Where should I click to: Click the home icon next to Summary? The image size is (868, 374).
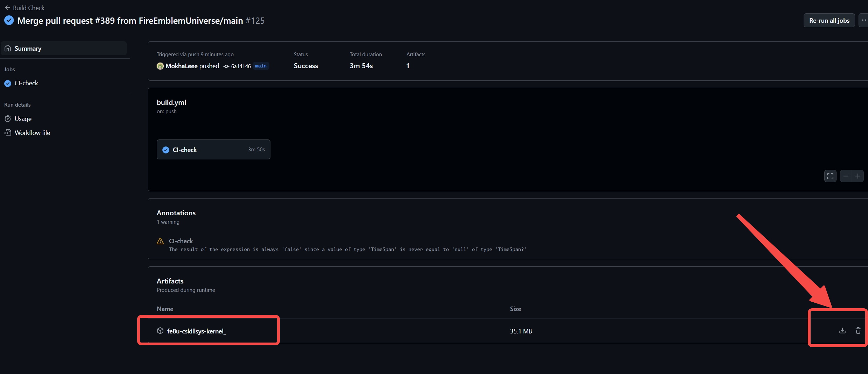pyautogui.click(x=8, y=48)
